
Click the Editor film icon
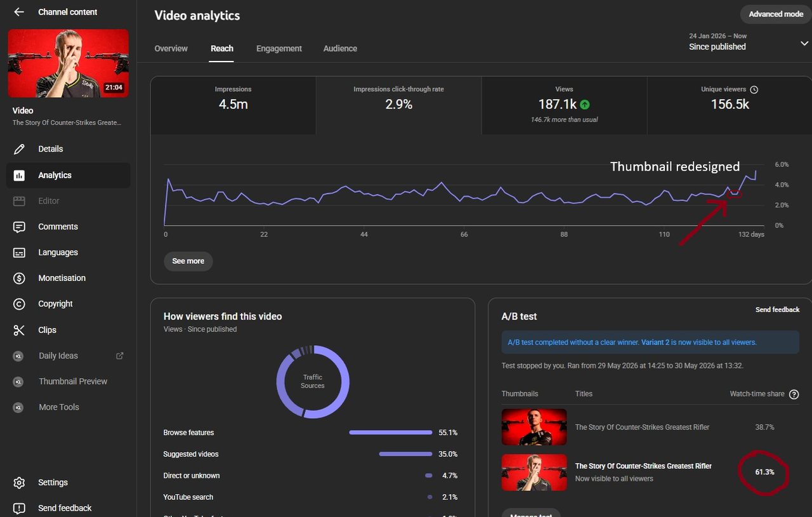coord(19,200)
